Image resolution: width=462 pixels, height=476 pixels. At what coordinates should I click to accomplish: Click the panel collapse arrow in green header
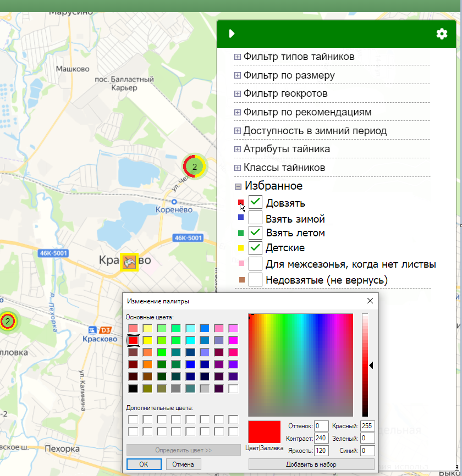click(232, 34)
